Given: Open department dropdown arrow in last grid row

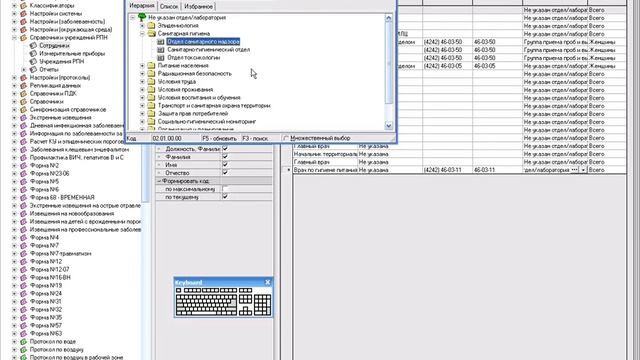Looking at the screenshot, I should (x=583, y=170).
